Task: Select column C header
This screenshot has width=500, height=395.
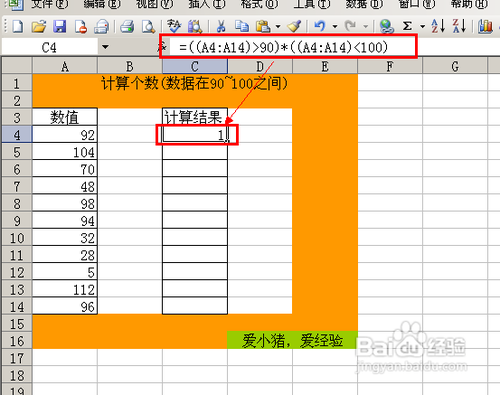Action: (195, 66)
